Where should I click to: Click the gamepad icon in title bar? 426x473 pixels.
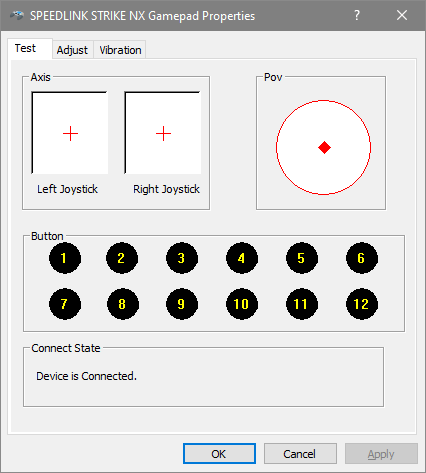(x=17, y=15)
